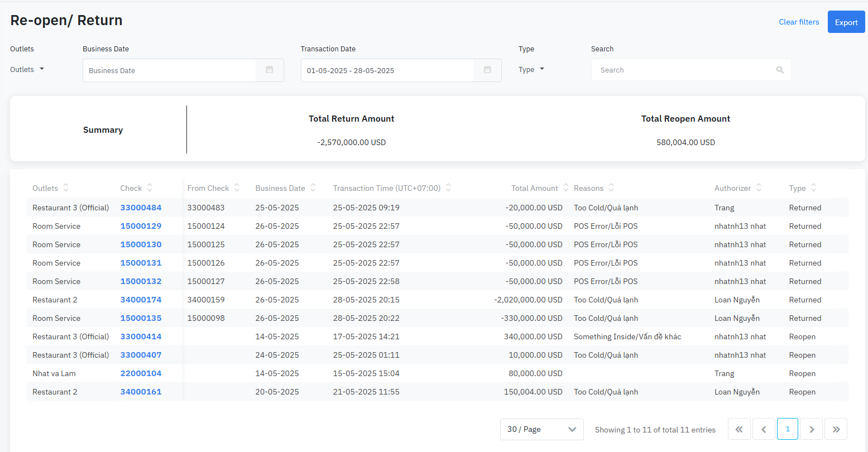Sort by Authorizer column
This screenshot has width=868, height=452.
pyautogui.click(x=759, y=188)
